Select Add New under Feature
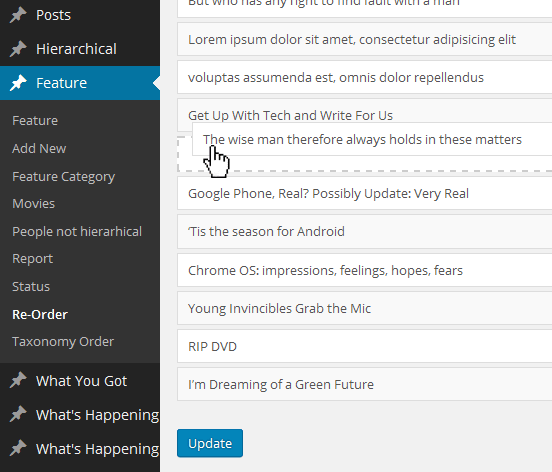This screenshot has width=552, height=472. click(x=39, y=149)
